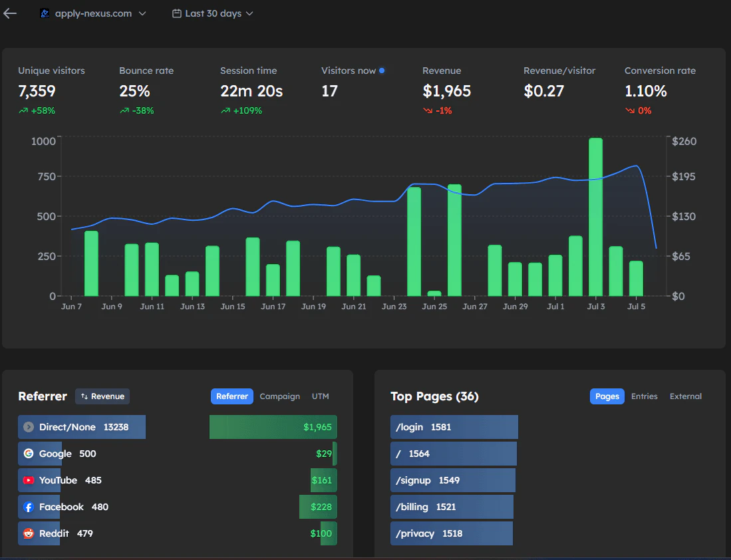Click the Direct/None revenue bar
Viewport: 731px width, 560px height.
273,427
